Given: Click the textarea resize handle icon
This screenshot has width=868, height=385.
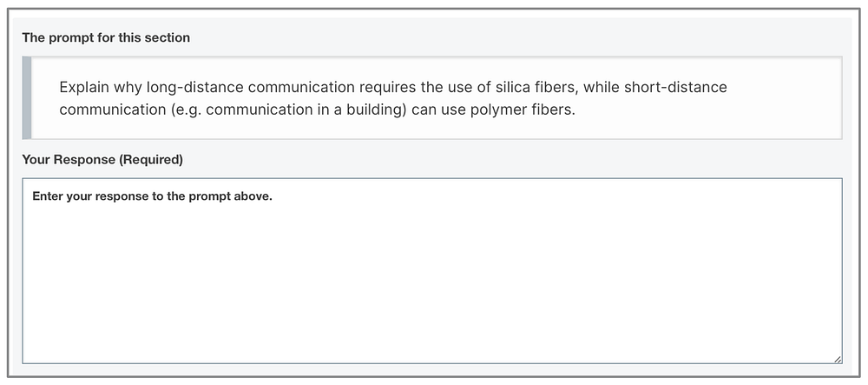Looking at the screenshot, I should 837,359.
